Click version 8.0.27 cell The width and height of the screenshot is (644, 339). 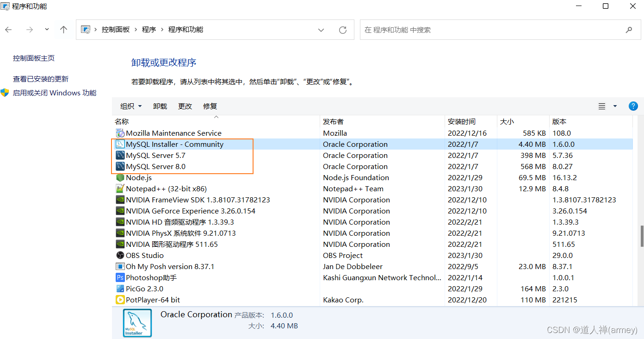(x=562, y=167)
